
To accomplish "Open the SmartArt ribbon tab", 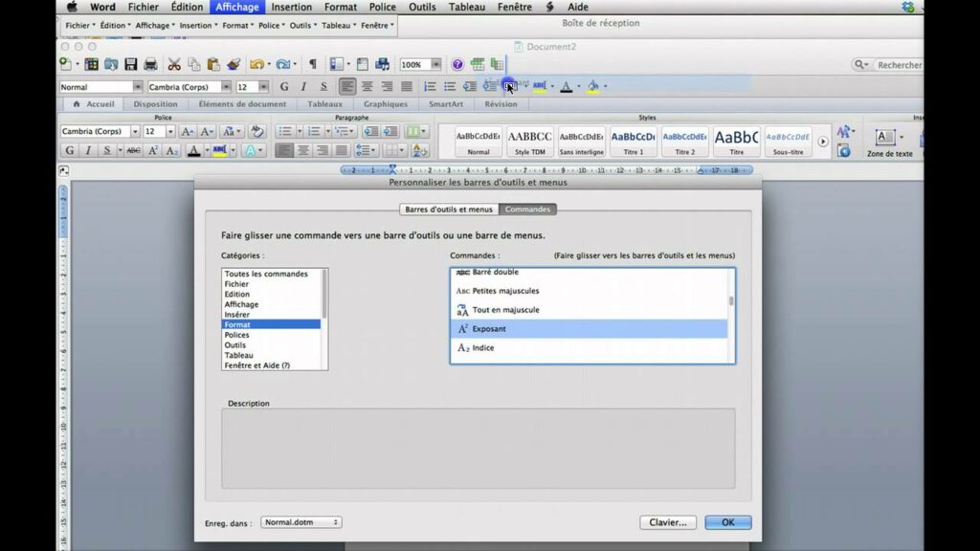I will (446, 104).
